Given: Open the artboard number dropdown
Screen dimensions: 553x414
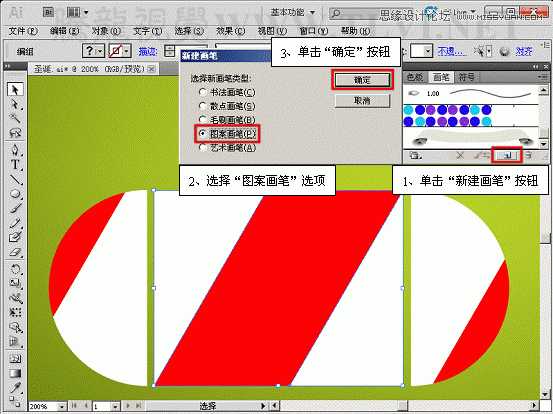Looking at the screenshot, I should pos(115,406).
